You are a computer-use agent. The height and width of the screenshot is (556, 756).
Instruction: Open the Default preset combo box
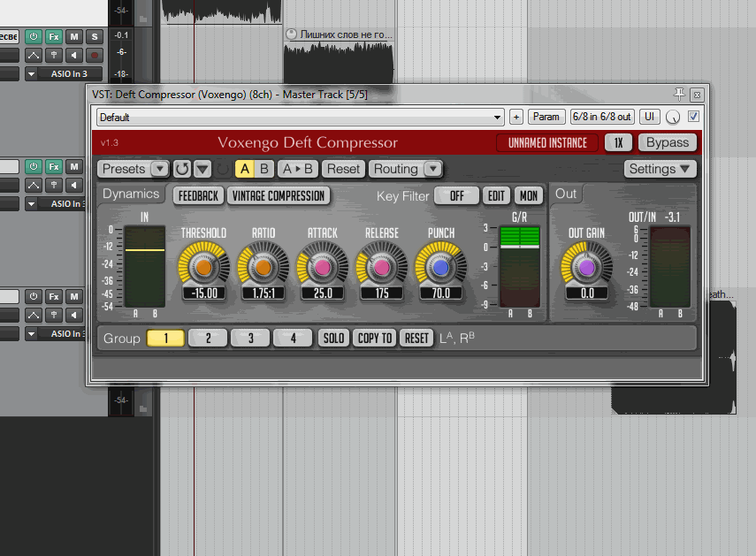[x=300, y=117]
